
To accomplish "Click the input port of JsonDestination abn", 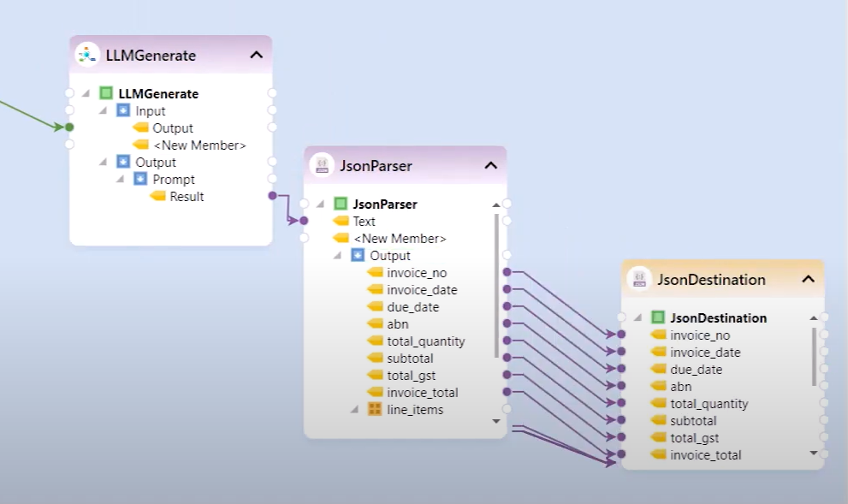I will point(621,386).
